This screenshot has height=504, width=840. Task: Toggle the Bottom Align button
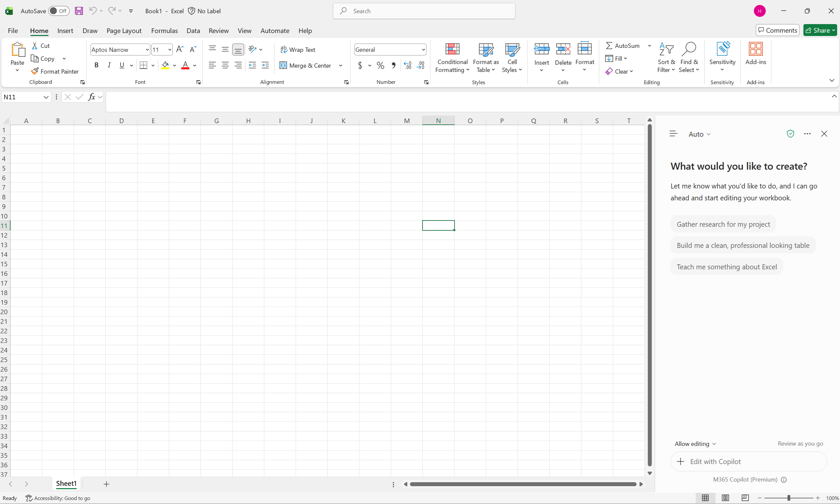click(238, 50)
